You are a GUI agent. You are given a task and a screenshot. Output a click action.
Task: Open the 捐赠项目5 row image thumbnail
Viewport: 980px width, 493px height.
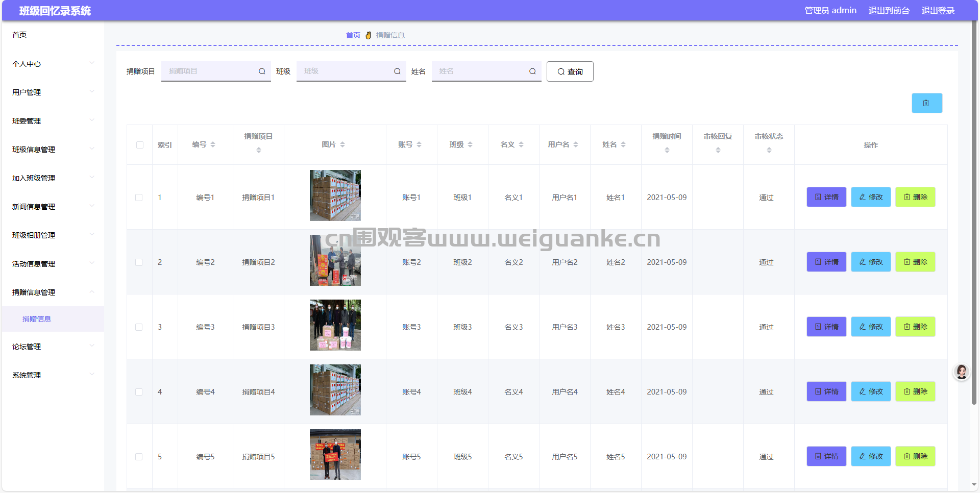coord(335,455)
